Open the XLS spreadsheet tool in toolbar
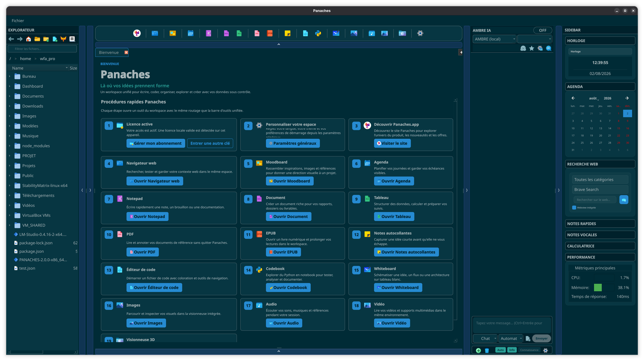The image size is (644, 361). click(x=239, y=33)
